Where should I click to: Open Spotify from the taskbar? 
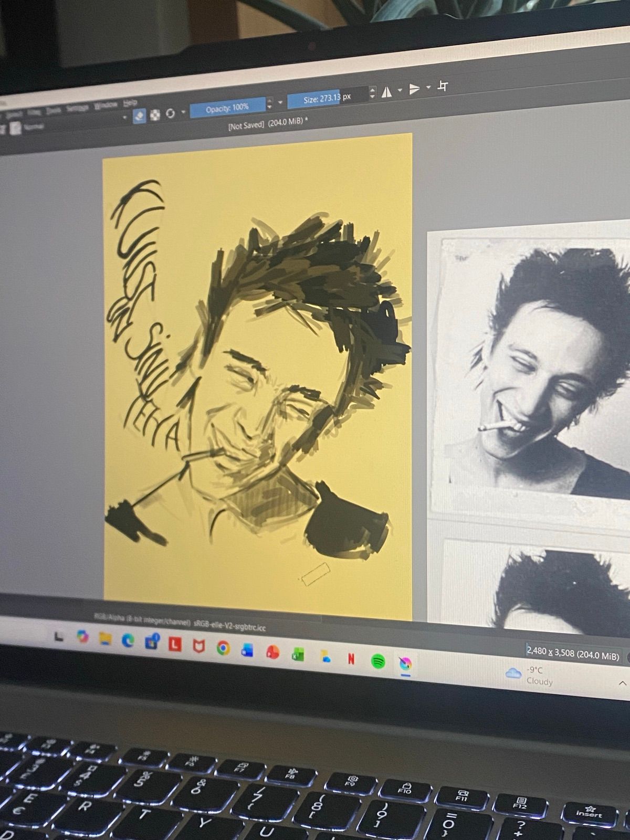[378, 661]
